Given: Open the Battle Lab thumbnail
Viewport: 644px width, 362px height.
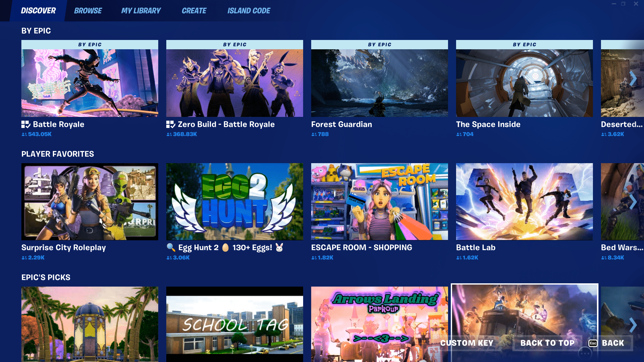Looking at the screenshot, I should 525,202.
